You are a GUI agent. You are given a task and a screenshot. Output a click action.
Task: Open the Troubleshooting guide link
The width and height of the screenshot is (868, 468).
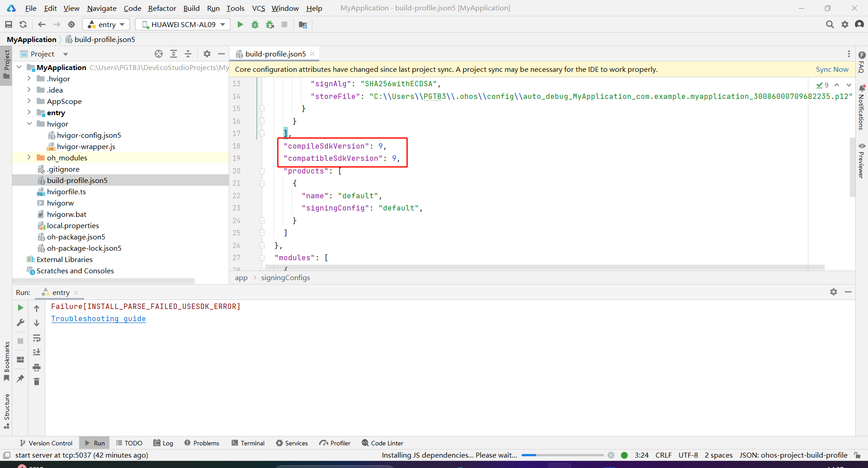tap(98, 318)
